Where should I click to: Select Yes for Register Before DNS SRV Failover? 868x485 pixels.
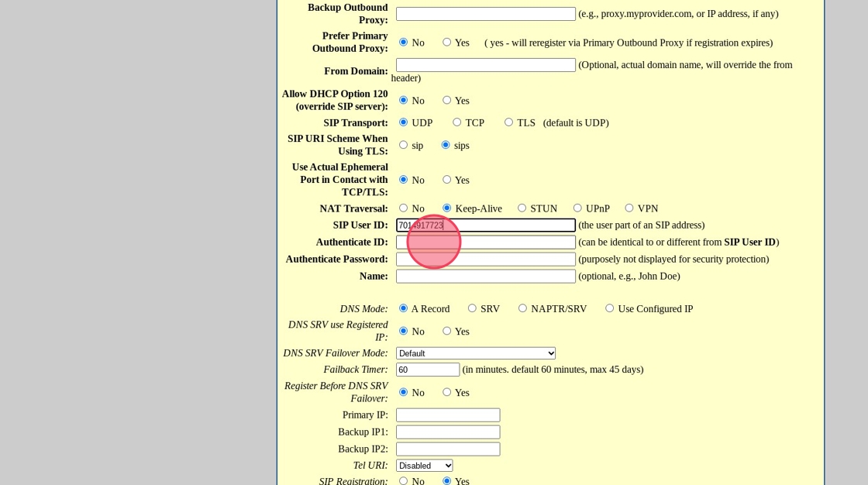446,392
